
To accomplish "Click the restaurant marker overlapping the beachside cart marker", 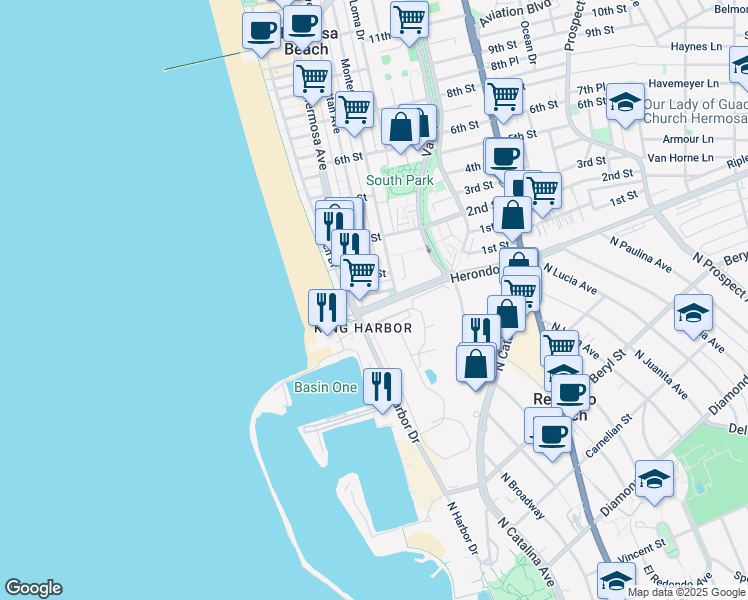I will tap(351, 246).
